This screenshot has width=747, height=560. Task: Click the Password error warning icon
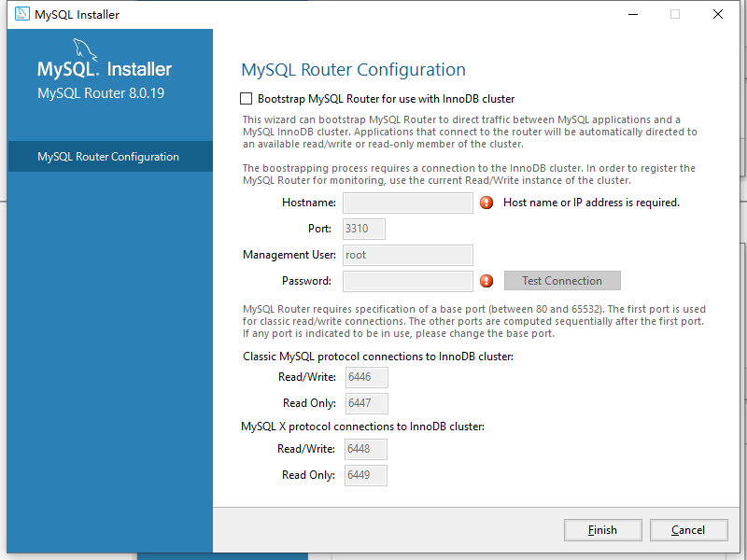click(486, 281)
